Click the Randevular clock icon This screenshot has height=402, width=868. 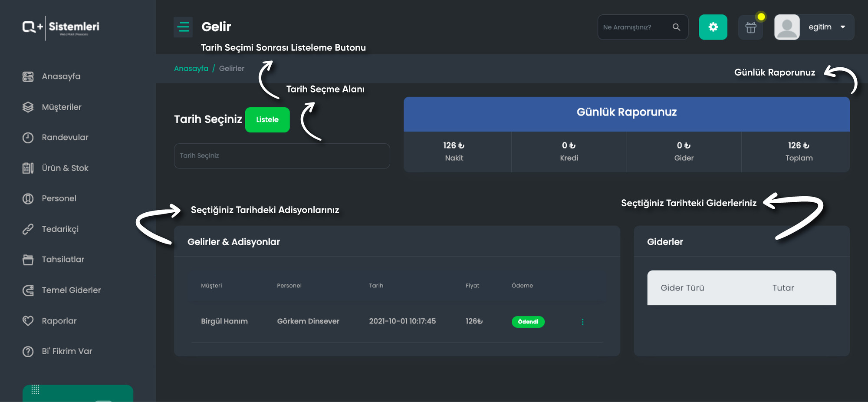28,138
